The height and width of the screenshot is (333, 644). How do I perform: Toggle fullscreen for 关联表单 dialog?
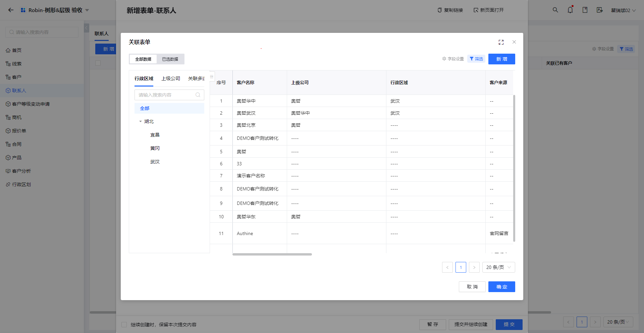(x=501, y=42)
